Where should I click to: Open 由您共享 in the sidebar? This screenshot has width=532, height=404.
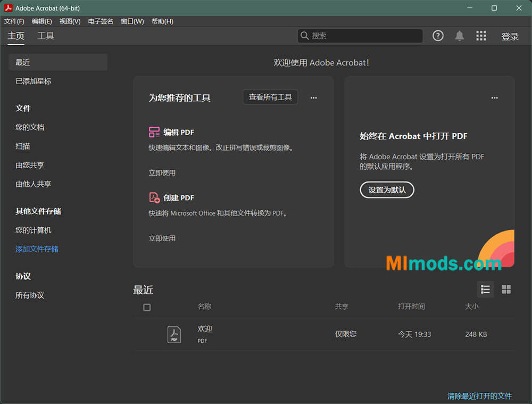coord(30,166)
